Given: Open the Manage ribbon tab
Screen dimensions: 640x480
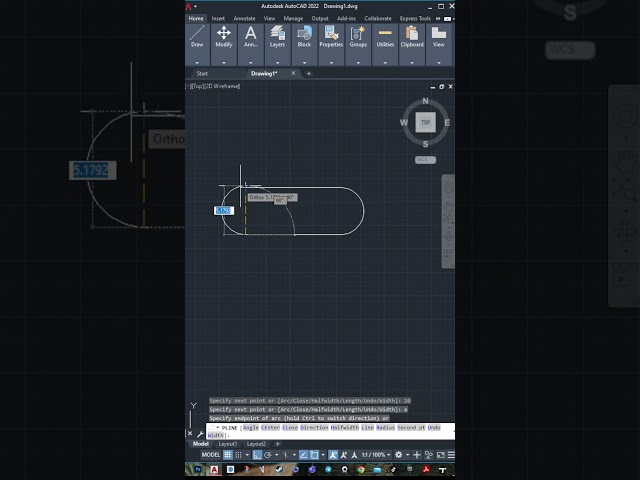Looking at the screenshot, I should (x=293, y=18).
